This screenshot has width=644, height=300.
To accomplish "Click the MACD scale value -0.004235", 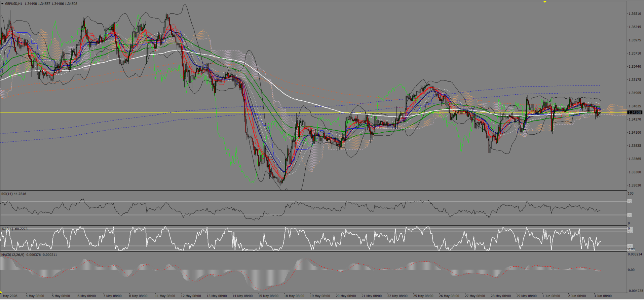I will tap(635, 291).
